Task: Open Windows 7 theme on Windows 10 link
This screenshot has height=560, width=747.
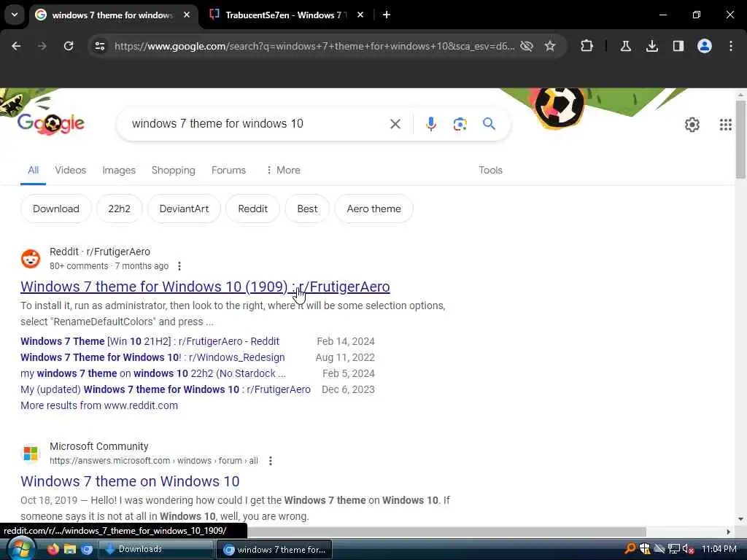Action: 130,481
